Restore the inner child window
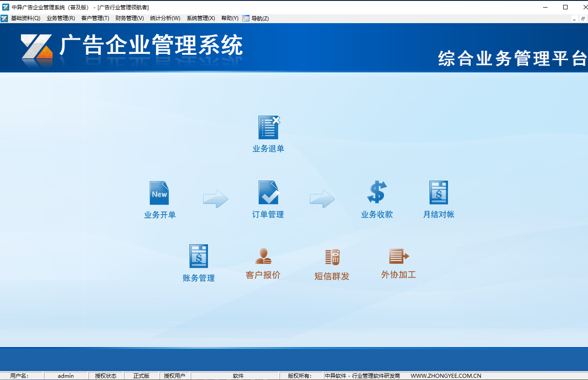This screenshot has height=380, width=588. click(583, 19)
